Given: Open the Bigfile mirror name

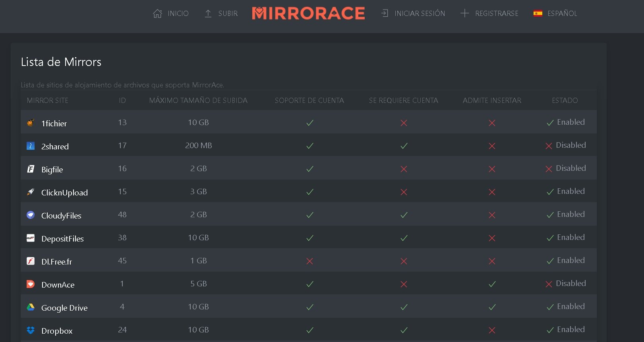Looking at the screenshot, I should pos(52,170).
